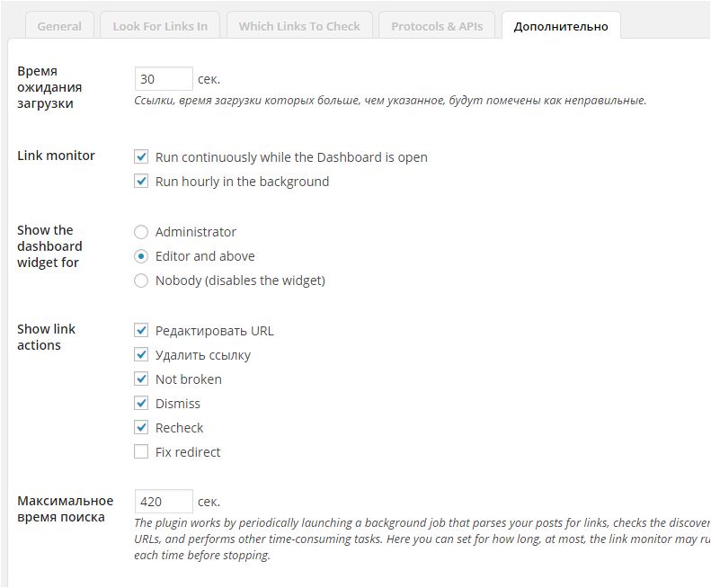Uncheck the Recheck action checkbox

tap(141, 428)
